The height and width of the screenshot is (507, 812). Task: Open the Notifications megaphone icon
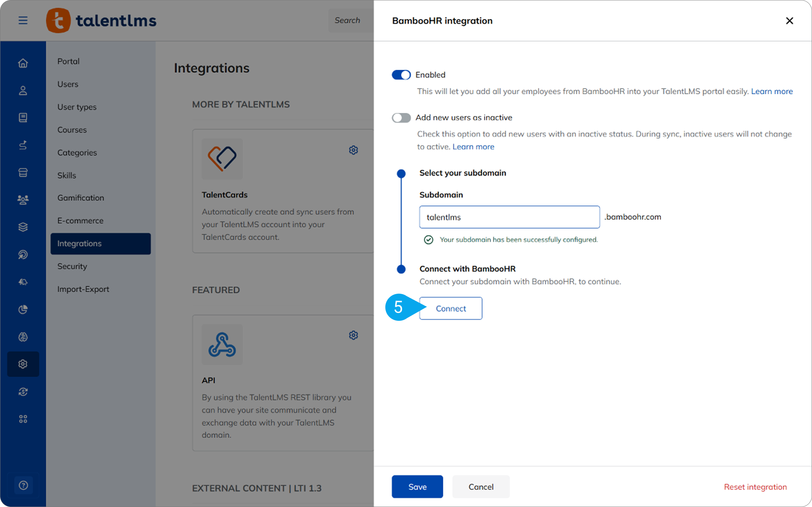tap(23, 282)
